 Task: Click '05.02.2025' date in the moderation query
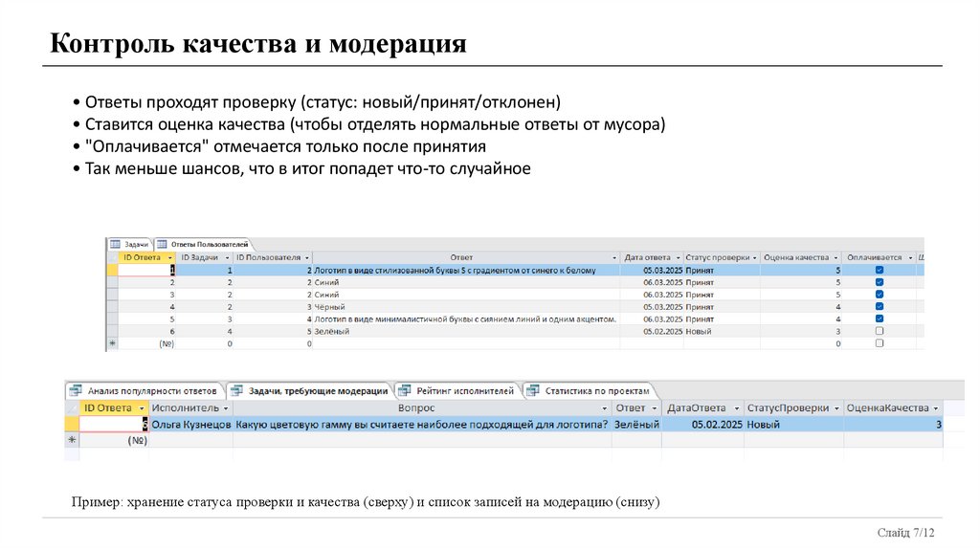click(x=703, y=424)
